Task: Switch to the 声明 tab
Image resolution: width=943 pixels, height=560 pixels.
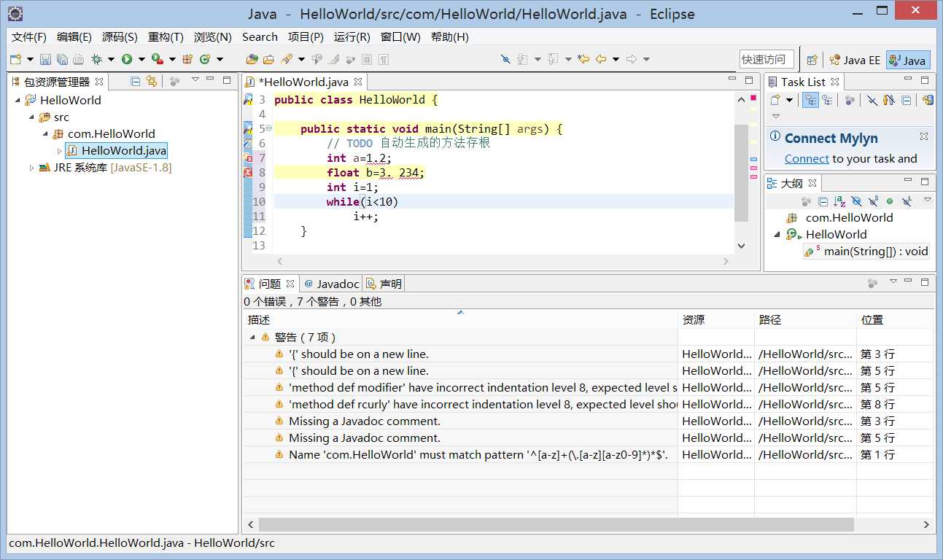Action: (x=384, y=284)
